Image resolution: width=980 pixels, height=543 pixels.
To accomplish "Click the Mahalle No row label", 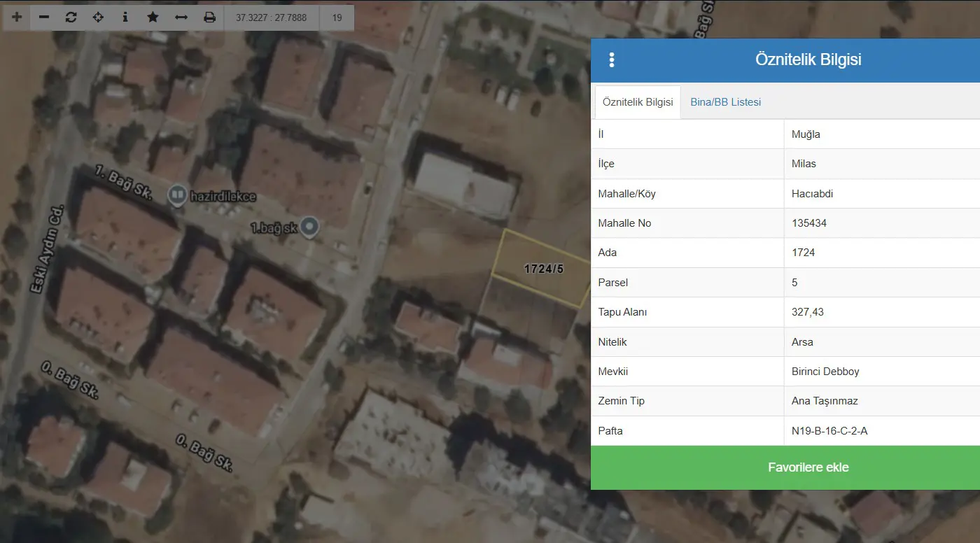I will (x=624, y=223).
